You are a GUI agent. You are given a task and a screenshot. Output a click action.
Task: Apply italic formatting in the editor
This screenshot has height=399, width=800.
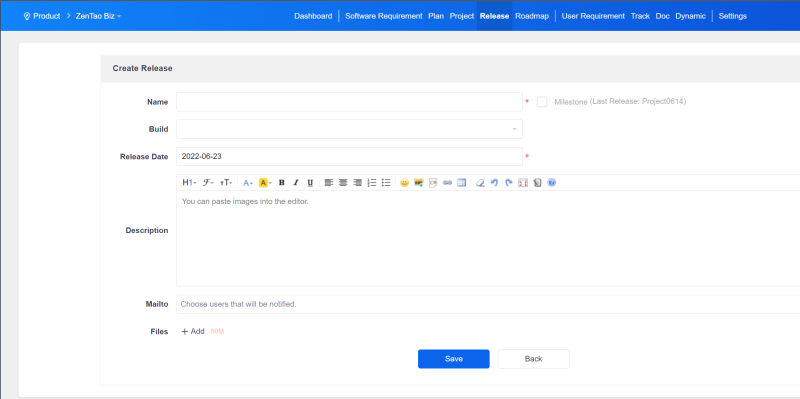pyautogui.click(x=295, y=183)
